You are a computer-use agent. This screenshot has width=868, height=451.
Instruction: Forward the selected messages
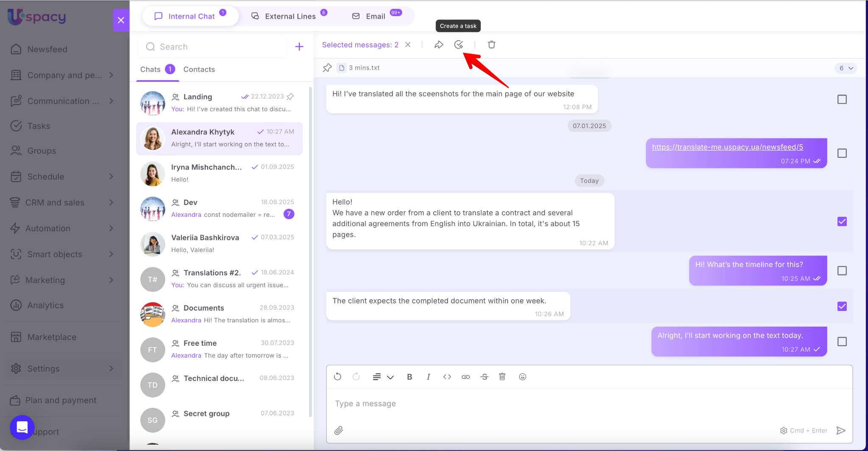click(439, 45)
